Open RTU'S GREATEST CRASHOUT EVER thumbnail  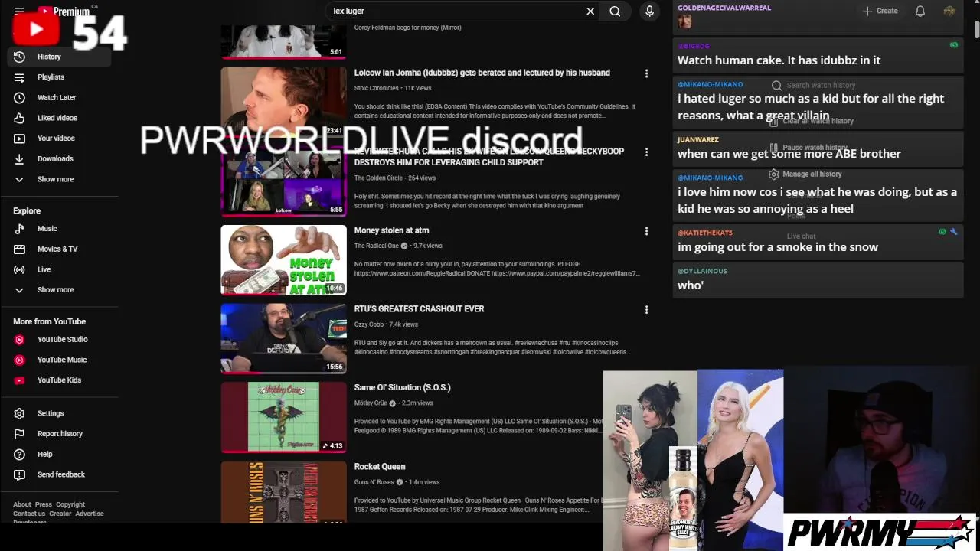tap(283, 339)
